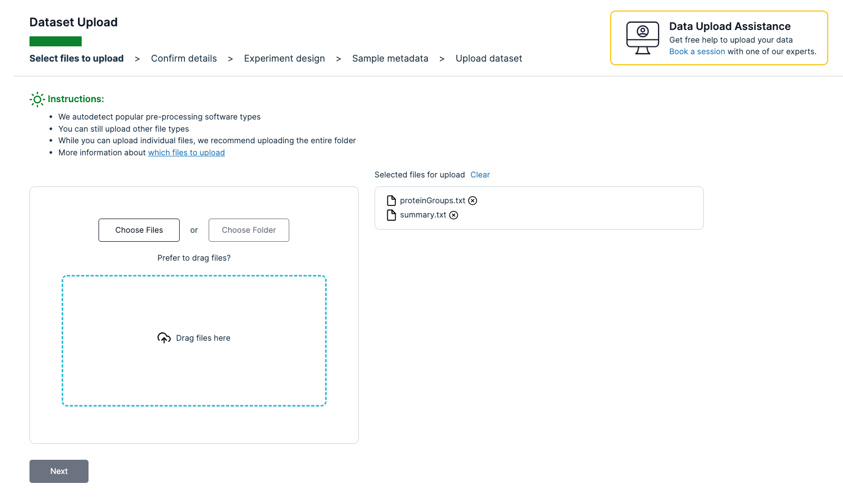Proceed with the Next button

(59, 471)
